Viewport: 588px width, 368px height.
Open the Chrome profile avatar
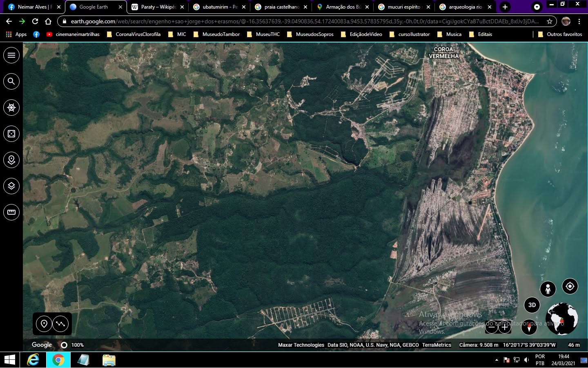pyautogui.click(x=566, y=21)
